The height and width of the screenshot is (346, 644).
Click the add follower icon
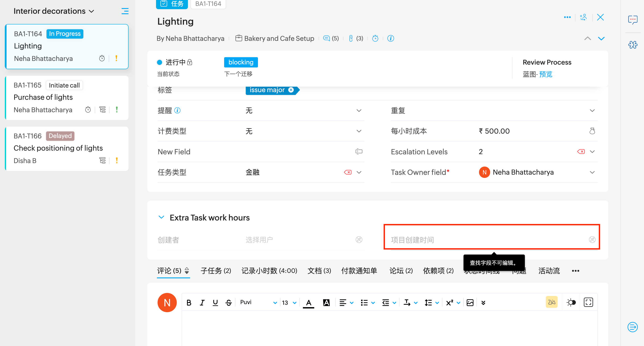(x=584, y=17)
